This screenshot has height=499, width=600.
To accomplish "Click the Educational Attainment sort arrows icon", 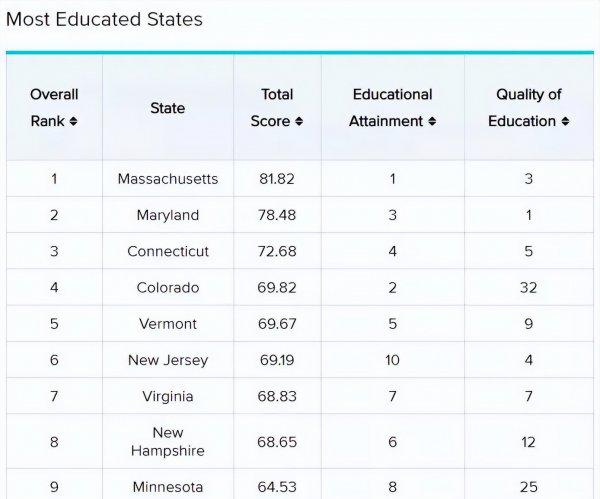I will (x=432, y=122).
